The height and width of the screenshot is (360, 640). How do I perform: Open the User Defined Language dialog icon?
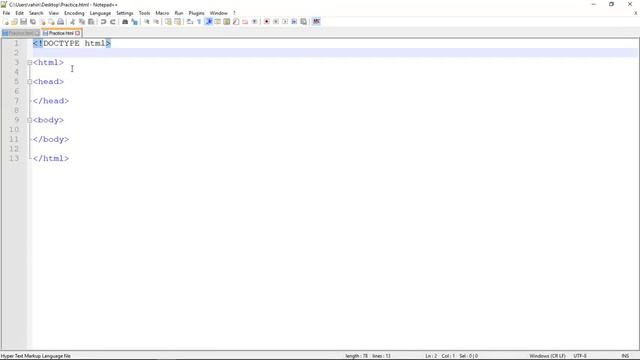(x=217, y=22)
